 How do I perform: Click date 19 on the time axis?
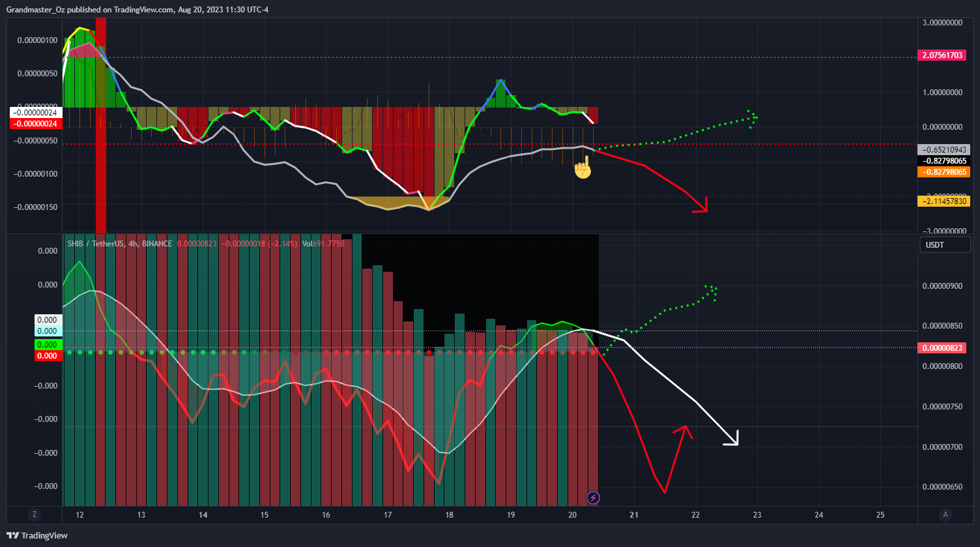[x=511, y=515]
